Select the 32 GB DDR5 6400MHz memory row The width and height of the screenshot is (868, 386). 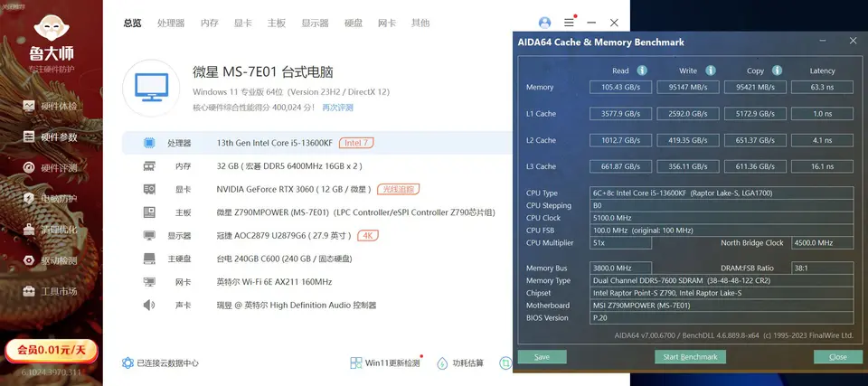[x=289, y=166]
